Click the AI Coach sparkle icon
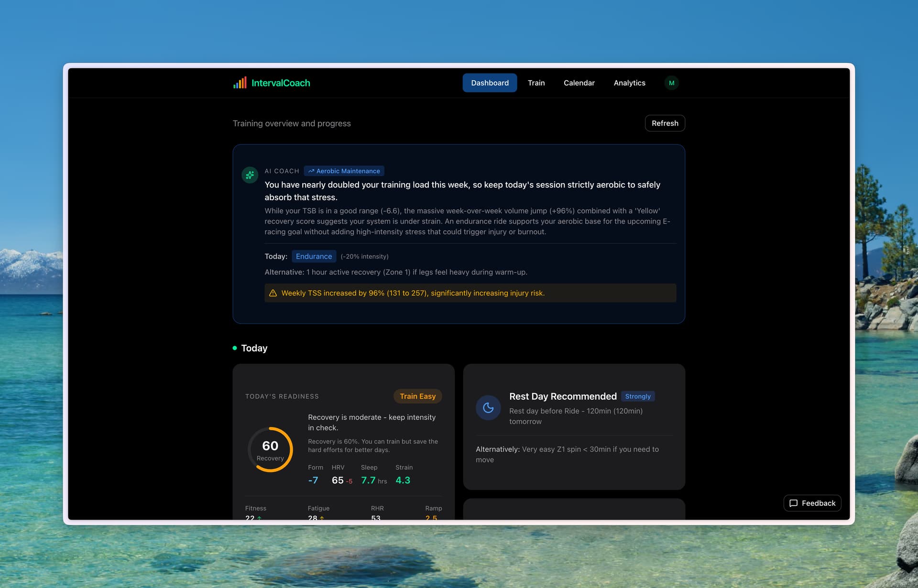 (x=250, y=175)
